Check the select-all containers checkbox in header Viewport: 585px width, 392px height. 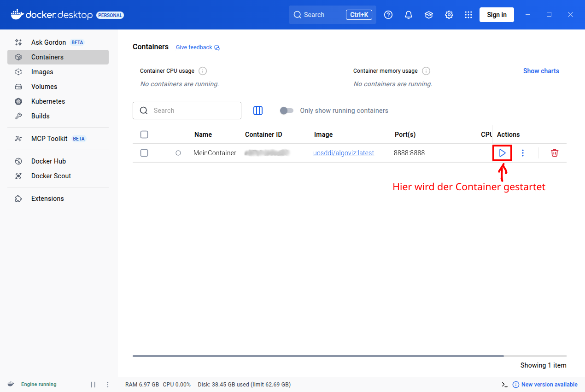tap(144, 135)
